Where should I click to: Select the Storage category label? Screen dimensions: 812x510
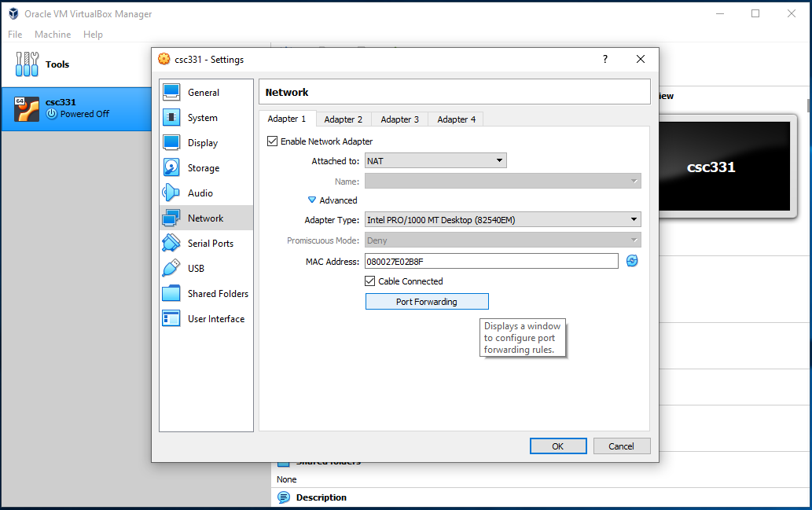[x=204, y=167]
